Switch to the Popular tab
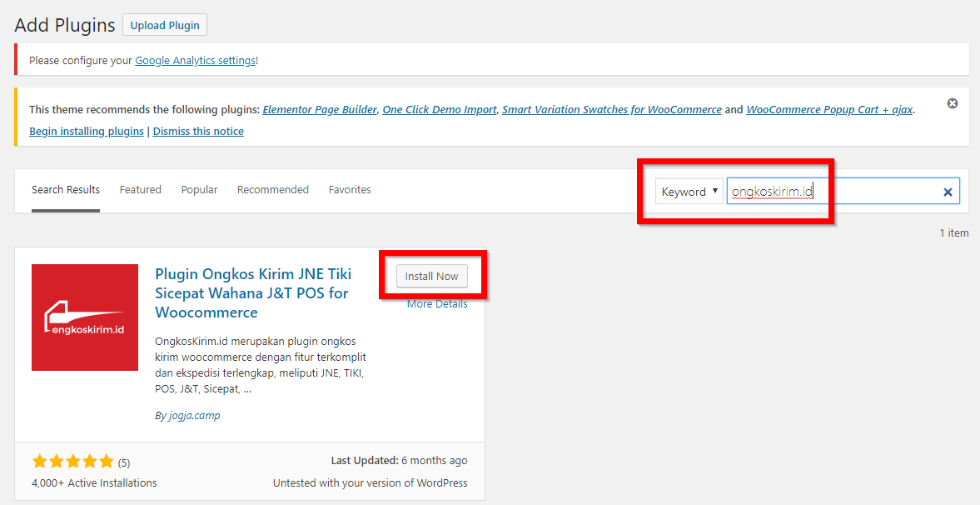The image size is (980, 505). tap(199, 190)
